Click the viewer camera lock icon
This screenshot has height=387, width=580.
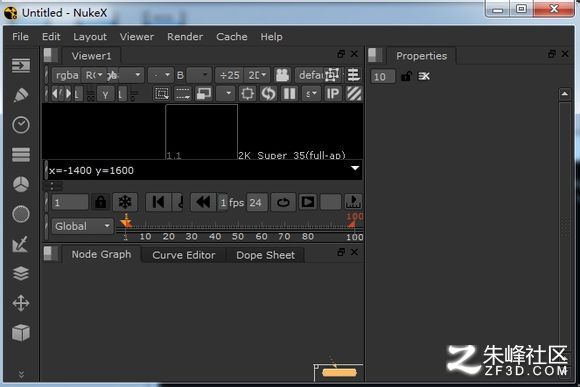point(282,75)
